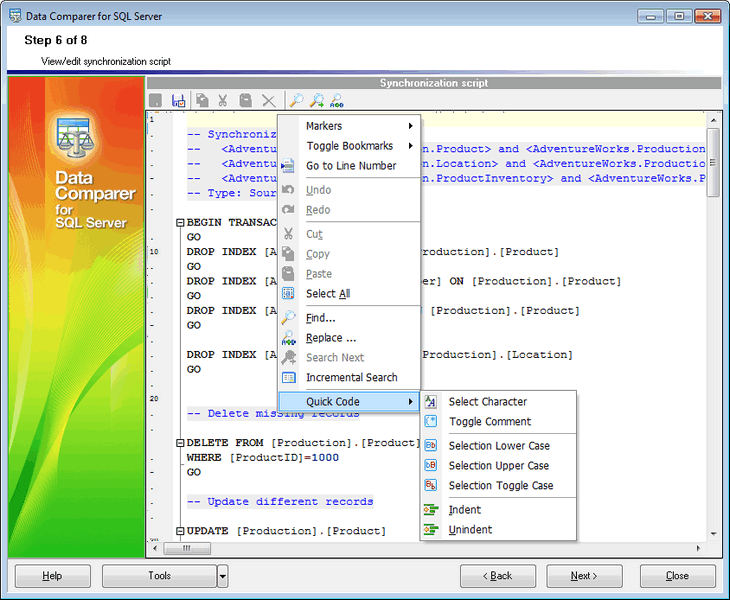
Task: Click the Select Character submenu icon
Action: coord(431,401)
